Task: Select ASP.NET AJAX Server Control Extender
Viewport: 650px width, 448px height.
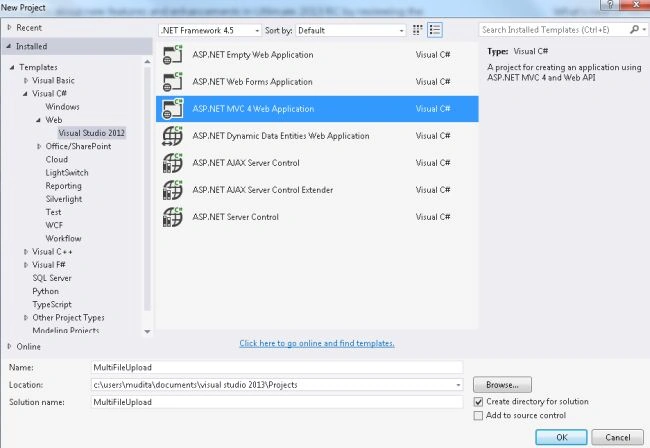Action: pyautogui.click(x=317, y=190)
